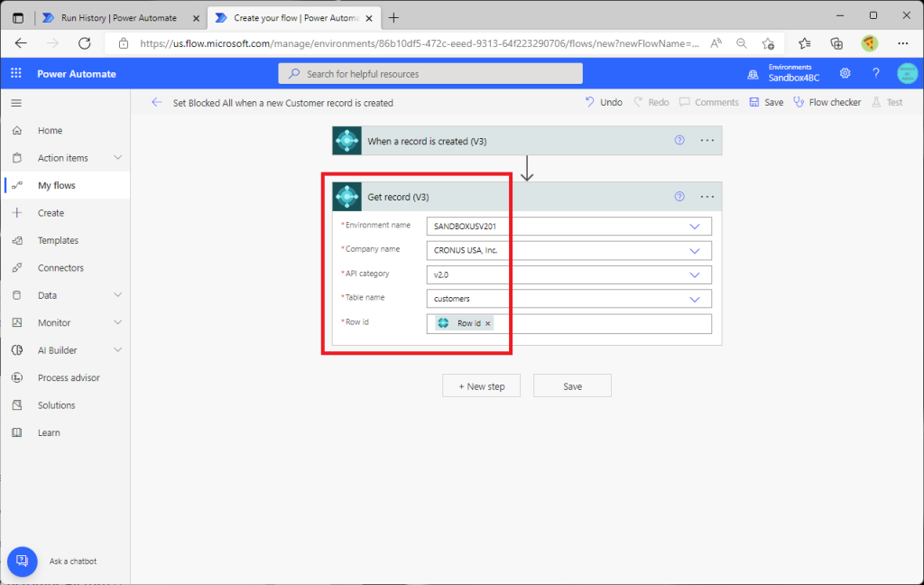Open My flows in sidebar

(x=65, y=185)
